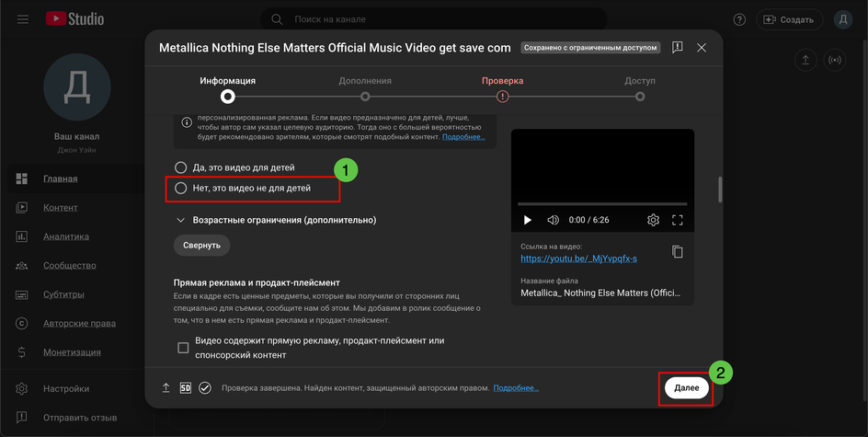Check the paid promotion checkbox
The image size is (868, 437).
tap(183, 348)
